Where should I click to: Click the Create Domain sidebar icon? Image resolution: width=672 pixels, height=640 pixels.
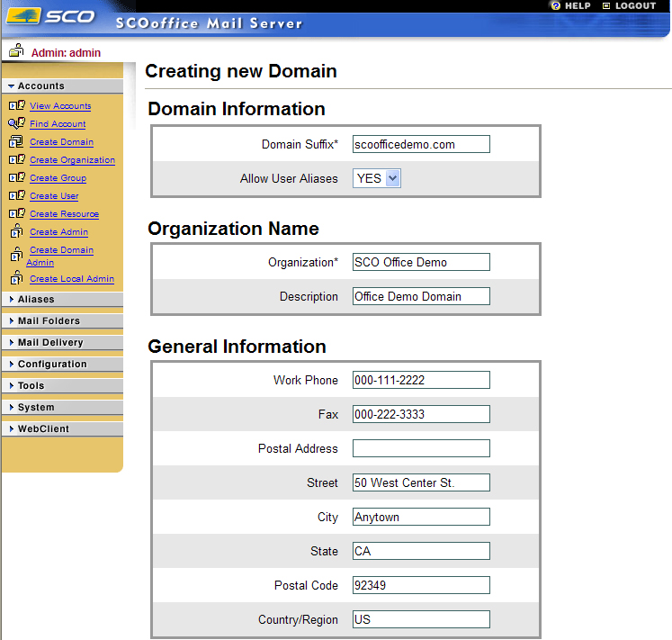pyautogui.click(x=16, y=142)
